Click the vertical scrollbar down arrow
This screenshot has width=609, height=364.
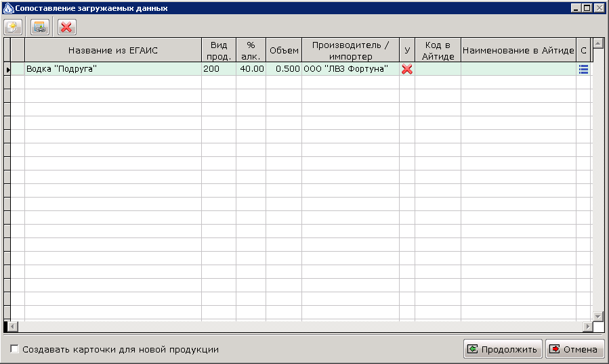598,316
